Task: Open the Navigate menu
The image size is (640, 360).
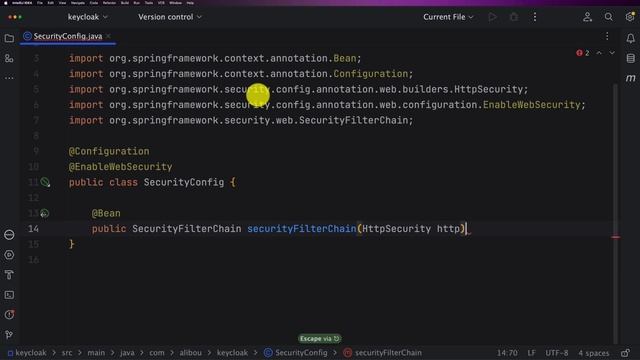Action: tap(78, 3)
